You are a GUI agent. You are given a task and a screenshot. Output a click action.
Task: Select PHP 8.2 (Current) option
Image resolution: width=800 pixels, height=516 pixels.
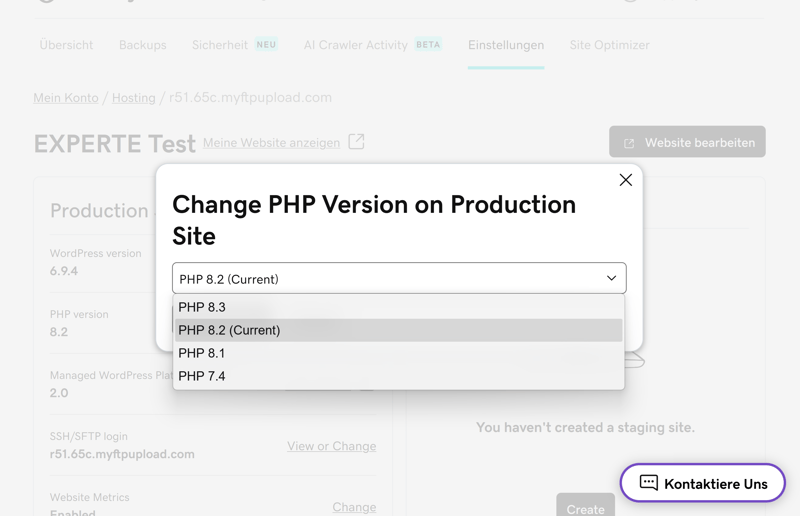tap(398, 330)
